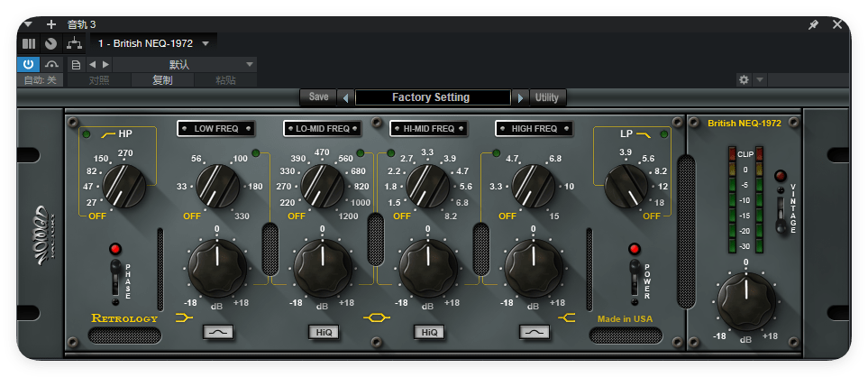Click the HI-MID FREQ label plate
868x377 pixels.
[429, 128]
